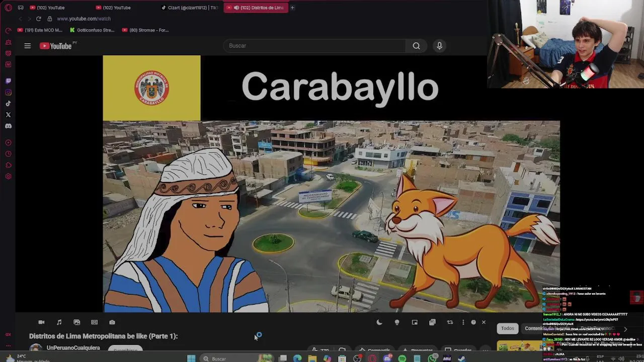Open extensions from the sidebar

coord(8,165)
